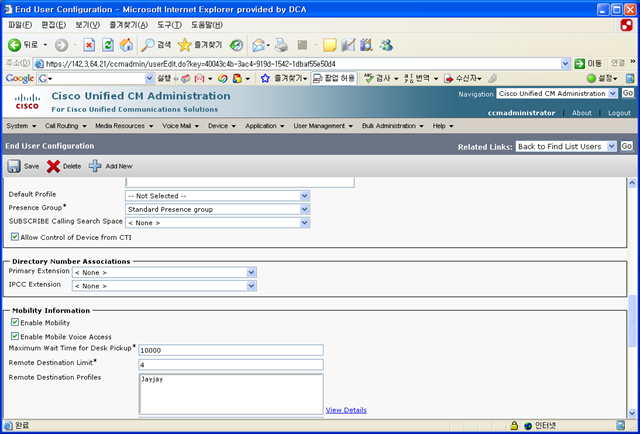Open the IE 즐겨찾기(A) menu
The width and height of the screenshot is (640, 434).
pyautogui.click(x=128, y=25)
